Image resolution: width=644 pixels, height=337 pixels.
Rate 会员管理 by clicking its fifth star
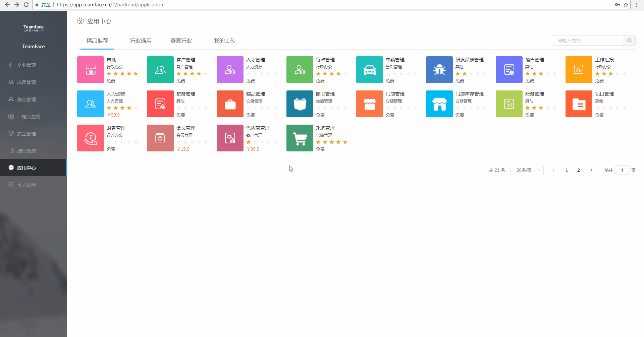pos(206,142)
